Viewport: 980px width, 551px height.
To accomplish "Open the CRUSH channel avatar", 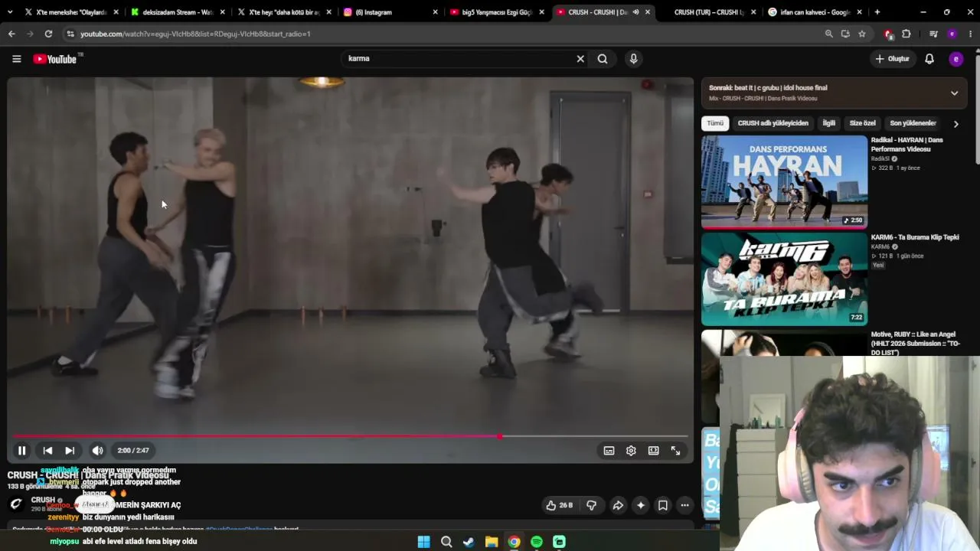I will (x=16, y=504).
